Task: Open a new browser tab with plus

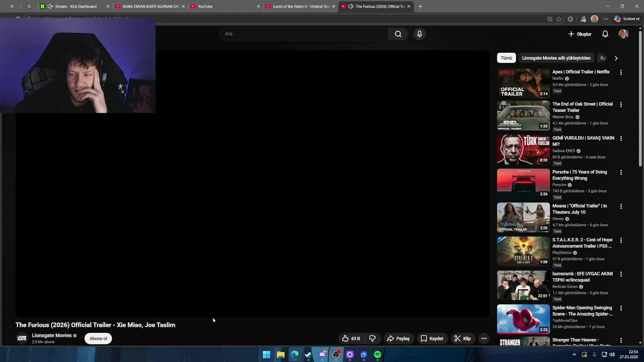Action: pos(420,7)
